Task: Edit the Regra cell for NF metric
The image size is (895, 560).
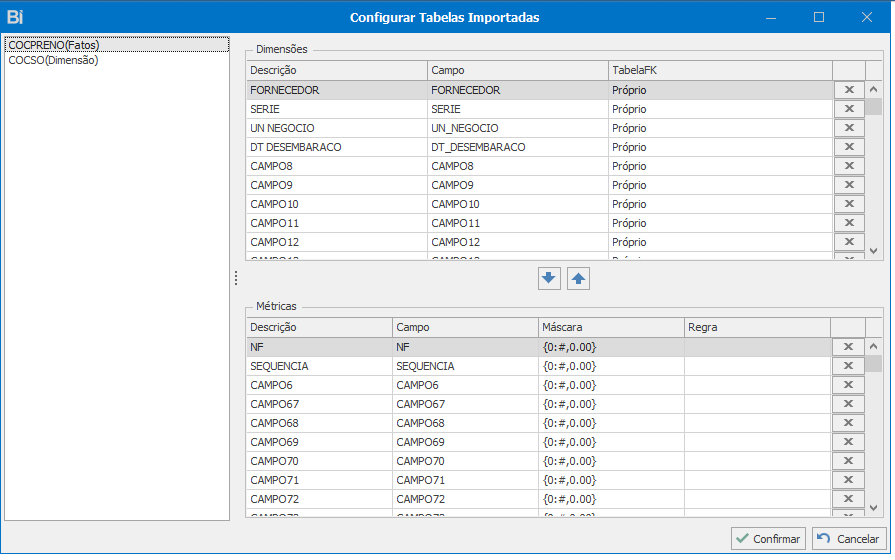Action: [x=756, y=347]
